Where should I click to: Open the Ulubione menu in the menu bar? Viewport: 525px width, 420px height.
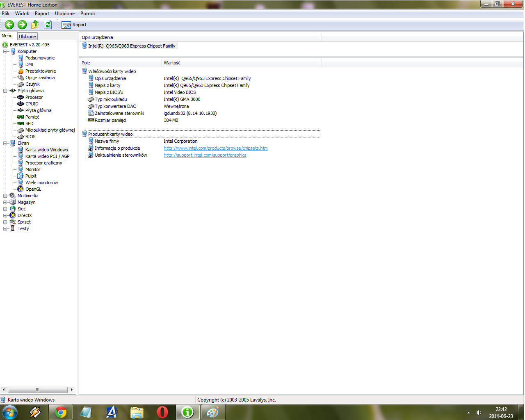(65, 14)
